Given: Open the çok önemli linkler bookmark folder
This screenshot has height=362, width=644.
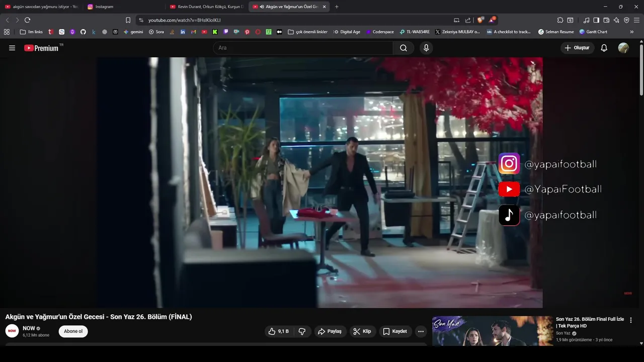Looking at the screenshot, I should pyautogui.click(x=307, y=32).
